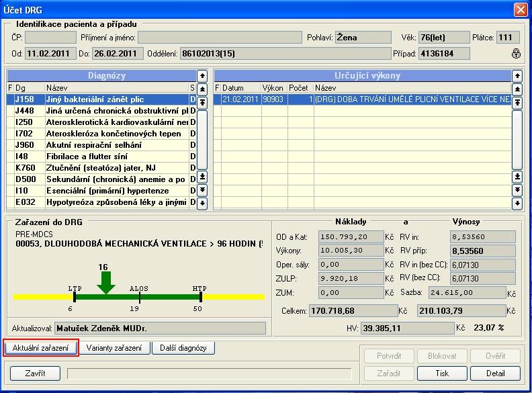This screenshot has width=532, height=393.
Task: Click the Do date field 26.02.2011
Action: (118, 54)
